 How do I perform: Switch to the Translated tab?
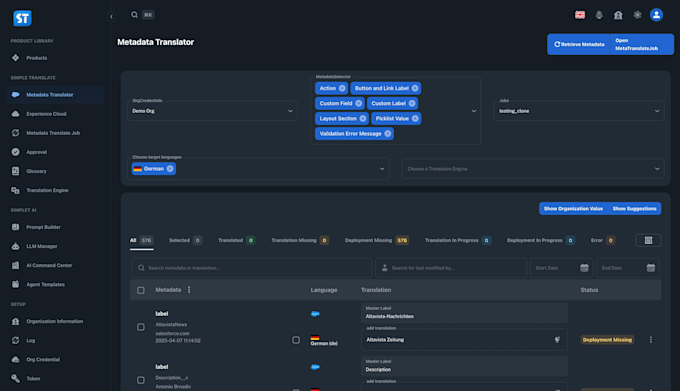pos(236,241)
